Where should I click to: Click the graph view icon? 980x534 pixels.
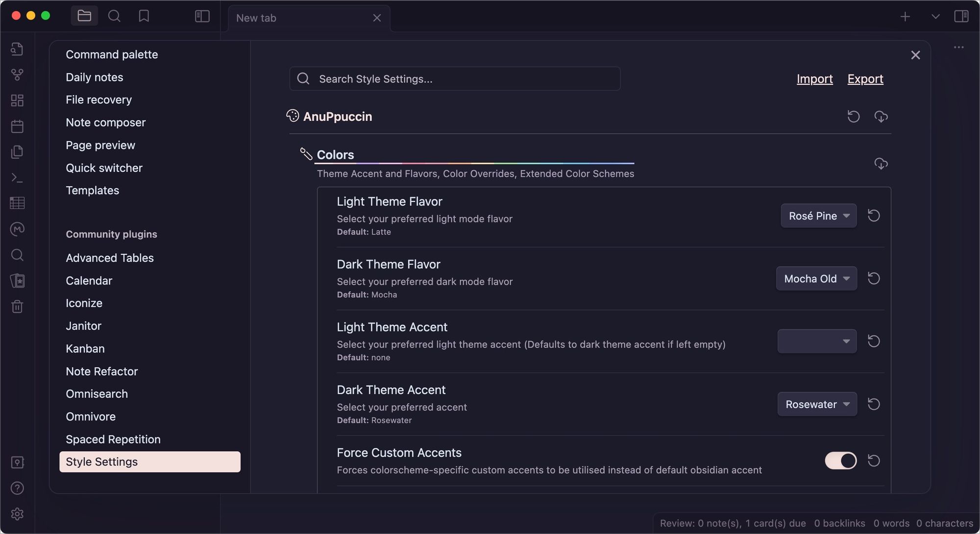click(17, 74)
